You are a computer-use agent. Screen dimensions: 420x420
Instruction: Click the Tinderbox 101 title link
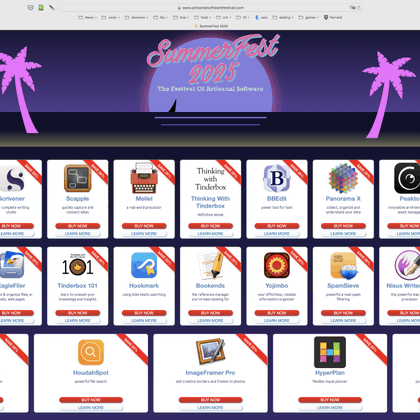77,286
